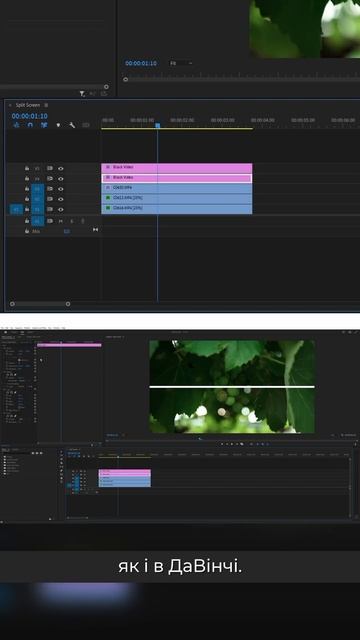Select the blue clip on track V3

coord(177,188)
